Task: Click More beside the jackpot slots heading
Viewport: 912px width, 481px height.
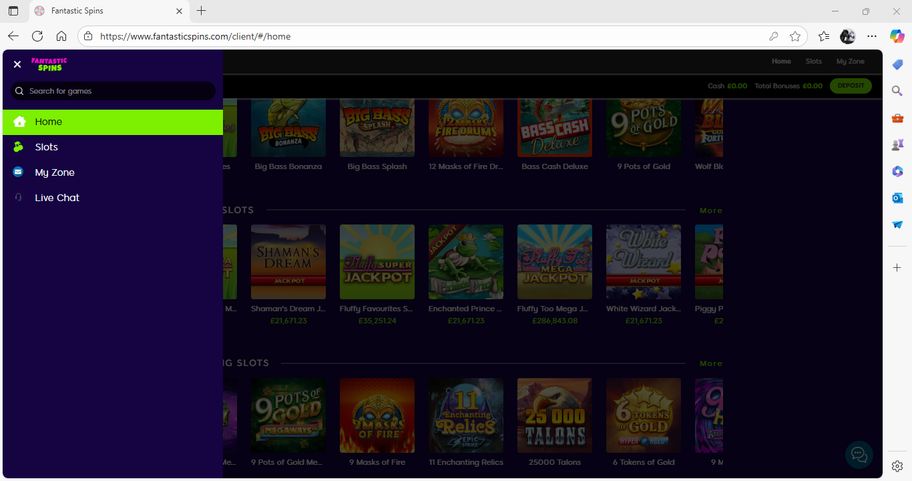Action: pos(711,211)
